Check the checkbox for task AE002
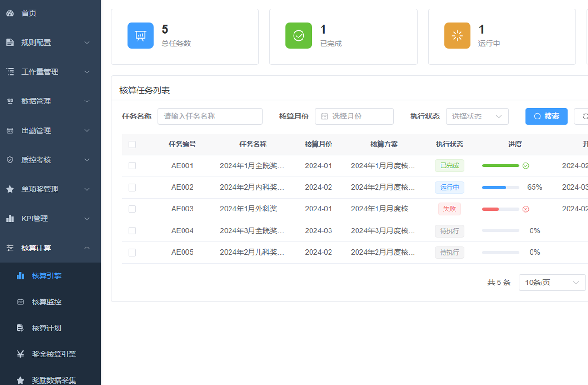Viewport: 588px width, 385px height. (132, 187)
